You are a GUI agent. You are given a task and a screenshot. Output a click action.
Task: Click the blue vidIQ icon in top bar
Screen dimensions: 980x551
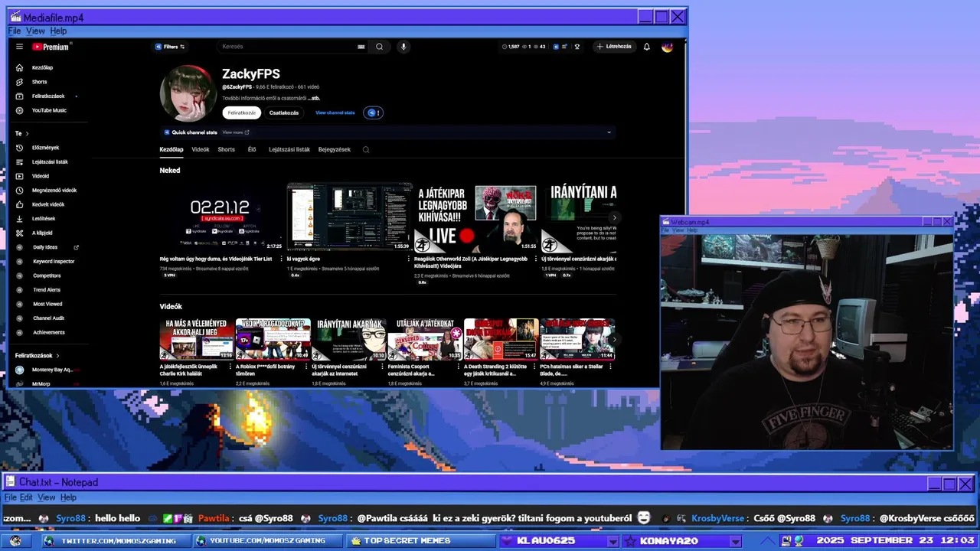[557, 47]
